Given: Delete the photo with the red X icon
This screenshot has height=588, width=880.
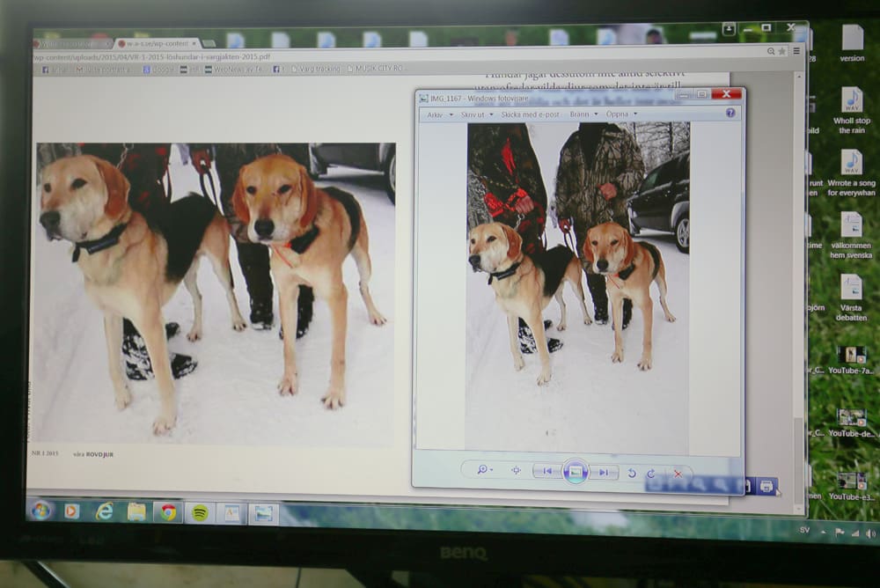Looking at the screenshot, I should pyautogui.click(x=678, y=474).
